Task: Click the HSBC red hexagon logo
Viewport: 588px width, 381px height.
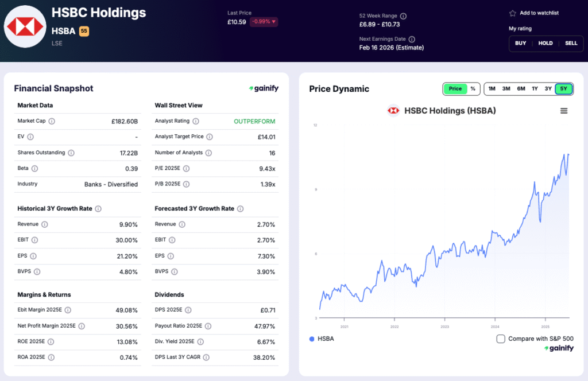Action: click(25, 26)
